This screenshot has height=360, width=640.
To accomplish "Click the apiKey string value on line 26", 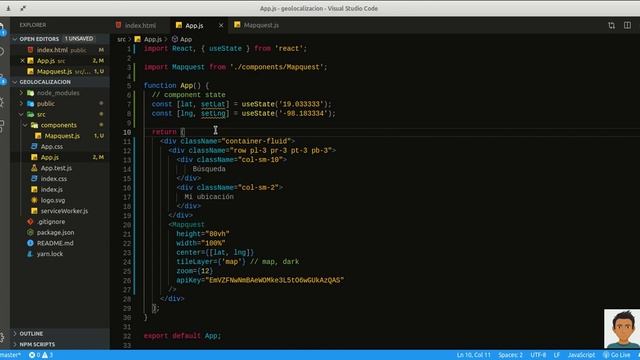I will [274, 280].
